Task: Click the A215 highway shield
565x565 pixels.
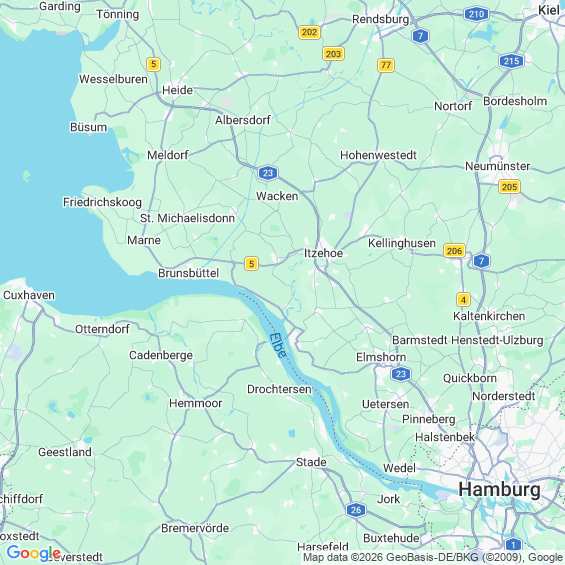Action: click(511, 61)
